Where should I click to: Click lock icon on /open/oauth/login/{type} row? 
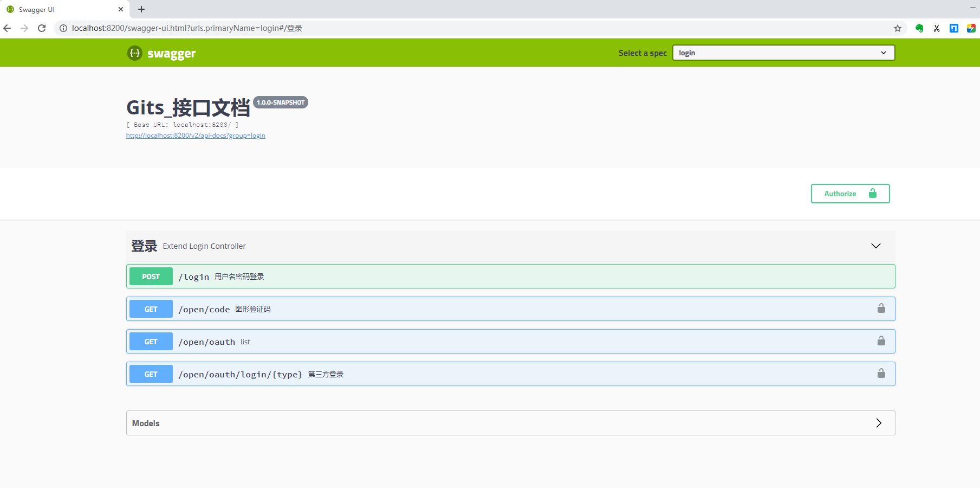[881, 374]
